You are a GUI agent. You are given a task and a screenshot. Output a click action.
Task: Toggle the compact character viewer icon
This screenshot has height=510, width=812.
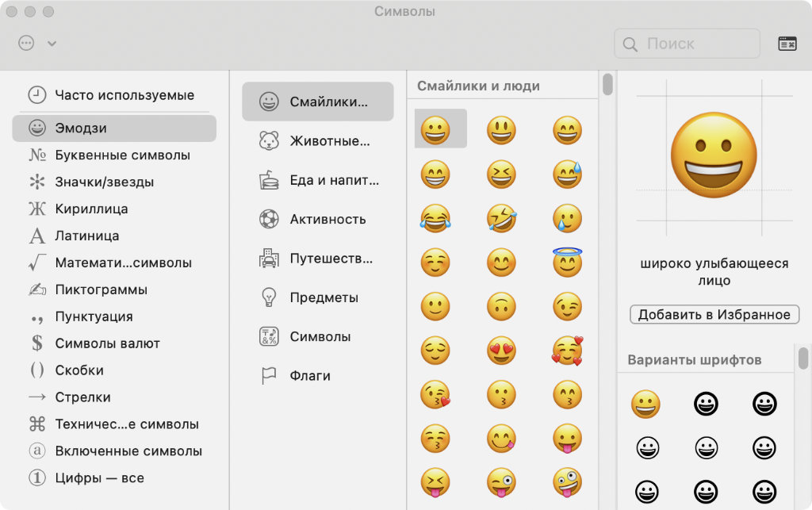pyautogui.click(x=787, y=44)
